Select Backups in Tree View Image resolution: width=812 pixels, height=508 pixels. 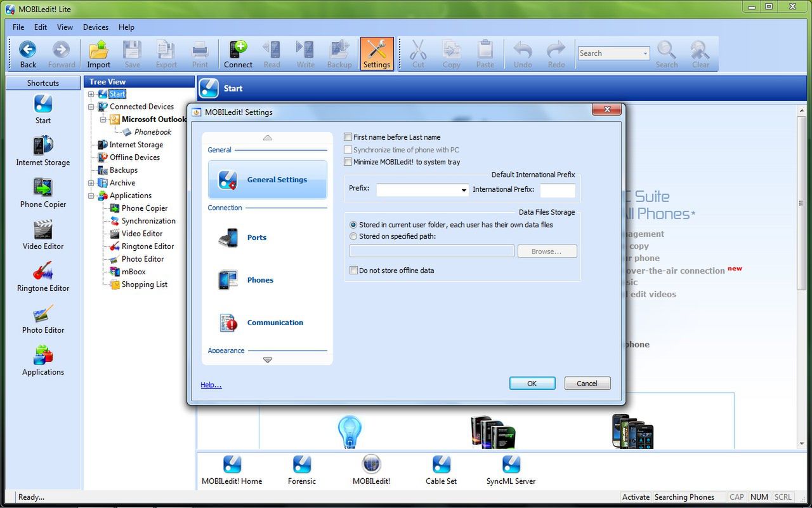[124, 170]
